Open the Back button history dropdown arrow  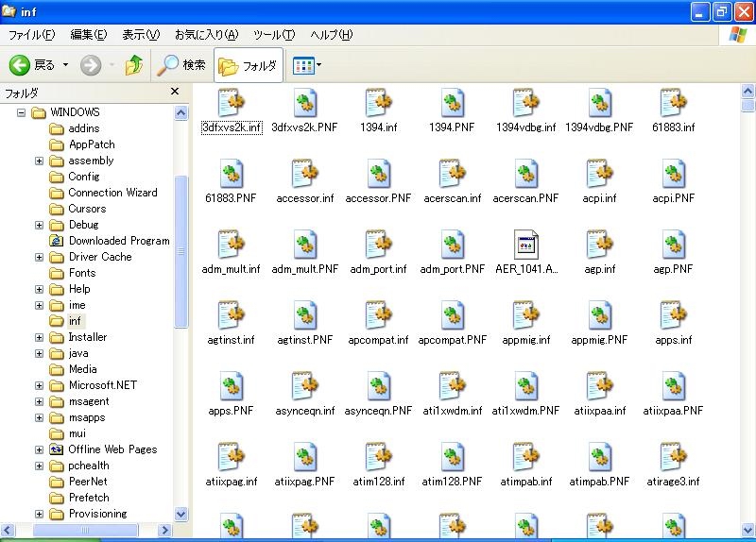(65, 65)
